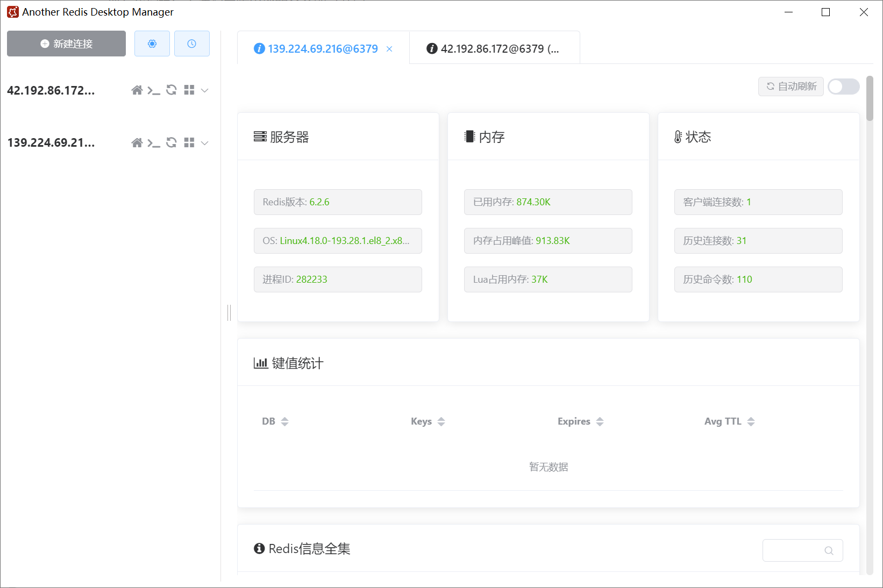Click the vertical scrollbar thumb
The height and width of the screenshot is (588, 883).
[x=870, y=98]
